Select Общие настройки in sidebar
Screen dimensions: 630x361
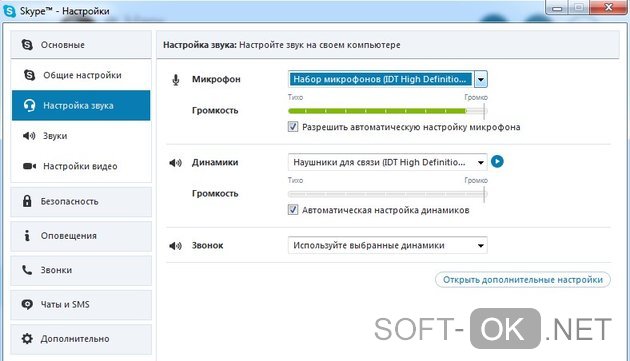tap(81, 75)
